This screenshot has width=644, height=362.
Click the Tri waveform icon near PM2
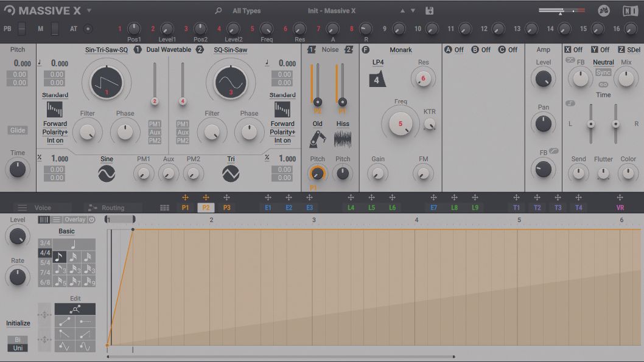231,172
